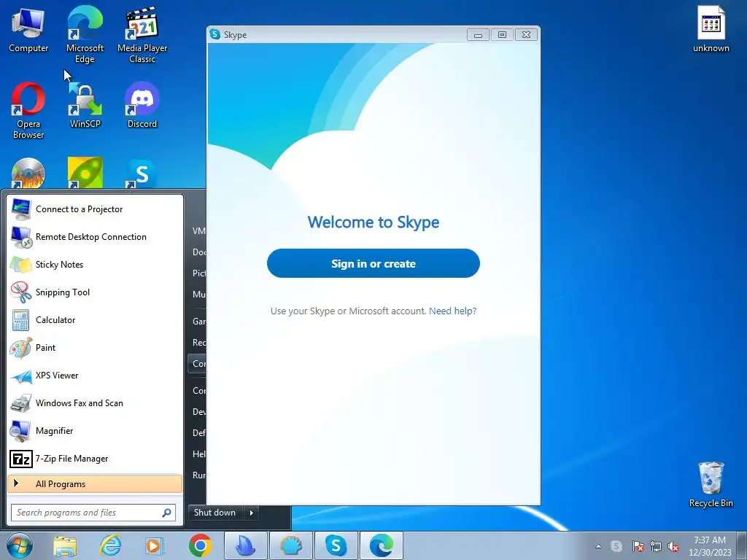
Task: Click the Shut down button
Action: (x=215, y=513)
